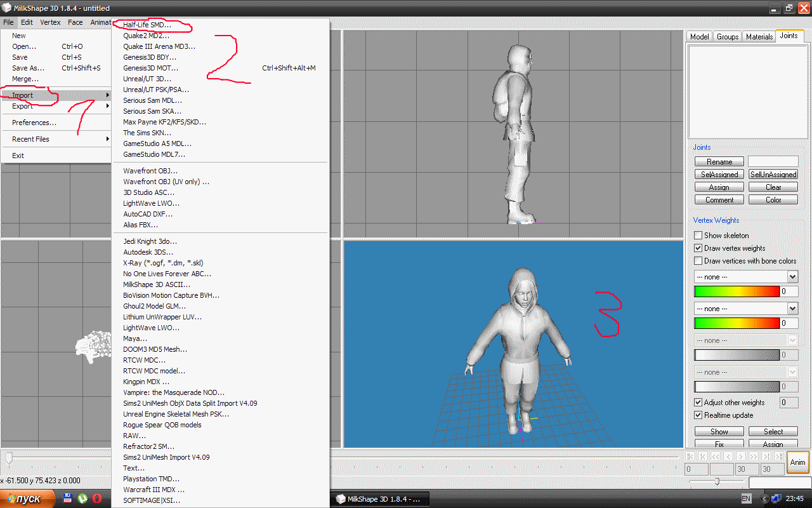Select Autodesk 3DS... import option

pyautogui.click(x=220, y=252)
